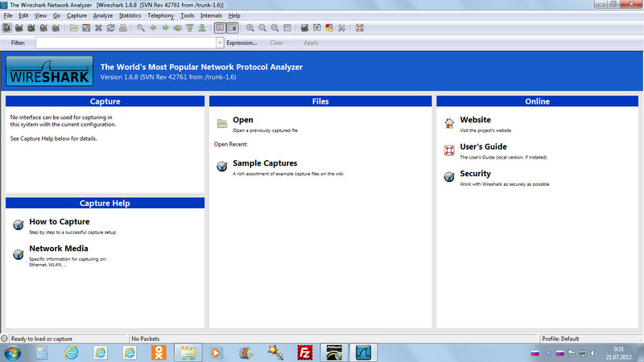
Task: Zoom in on the toolbar
Action: point(250,28)
